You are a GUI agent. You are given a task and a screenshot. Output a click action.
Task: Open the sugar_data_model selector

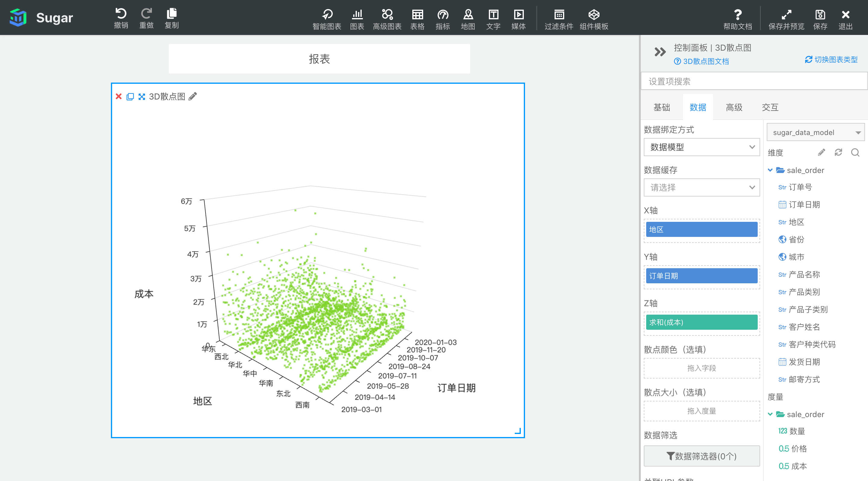click(x=816, y=132)
